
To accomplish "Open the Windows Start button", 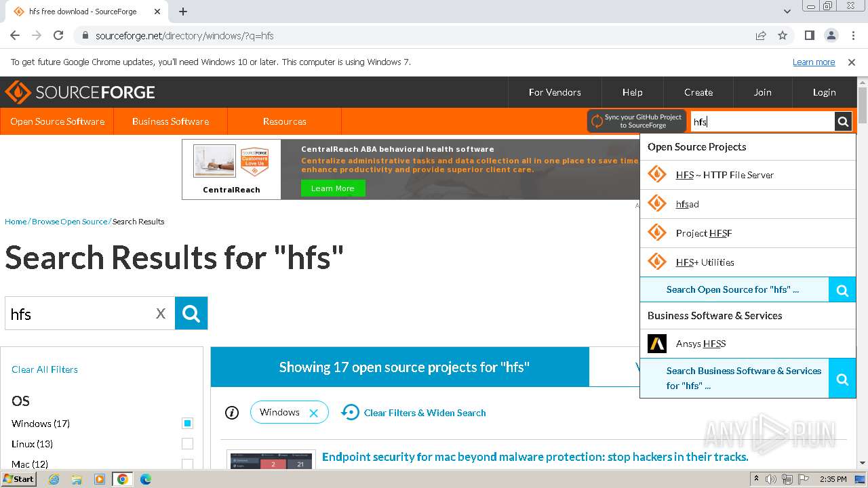I will [19, 479].
